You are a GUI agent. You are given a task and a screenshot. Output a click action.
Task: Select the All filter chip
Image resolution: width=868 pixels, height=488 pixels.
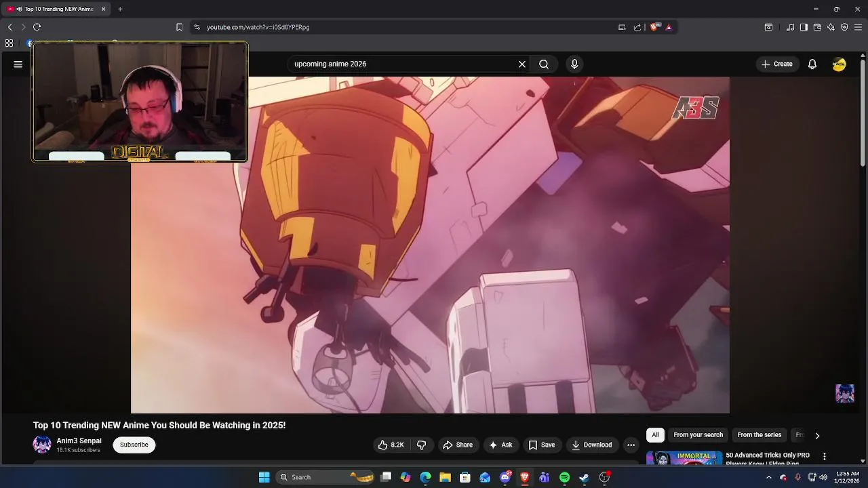(x=655, y=435)
